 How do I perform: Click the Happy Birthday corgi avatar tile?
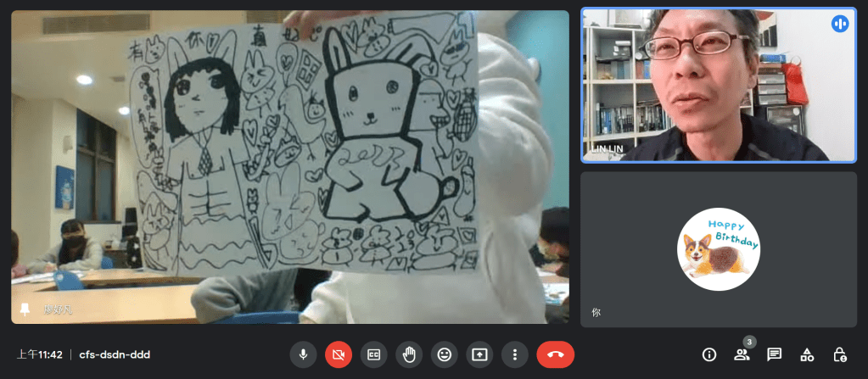(718, 248)
